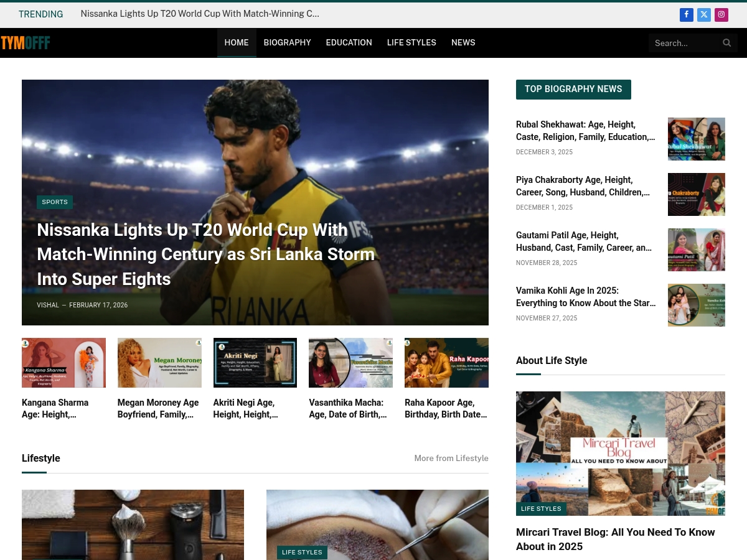Click the trending Nissanka headline in top bar
This screenshot has height=560, width=747.
(200, 14)
